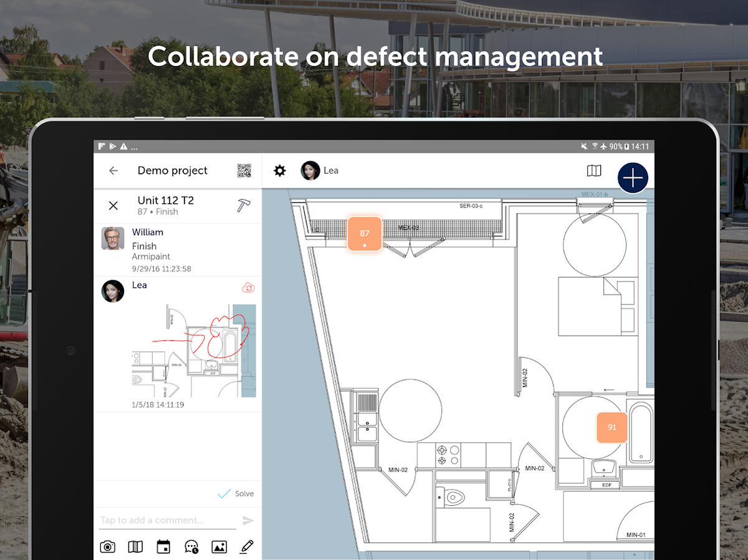This screenshot has height=560, width=748.
Task: Tap the hammer trade icon
Action: click(244, 206)
